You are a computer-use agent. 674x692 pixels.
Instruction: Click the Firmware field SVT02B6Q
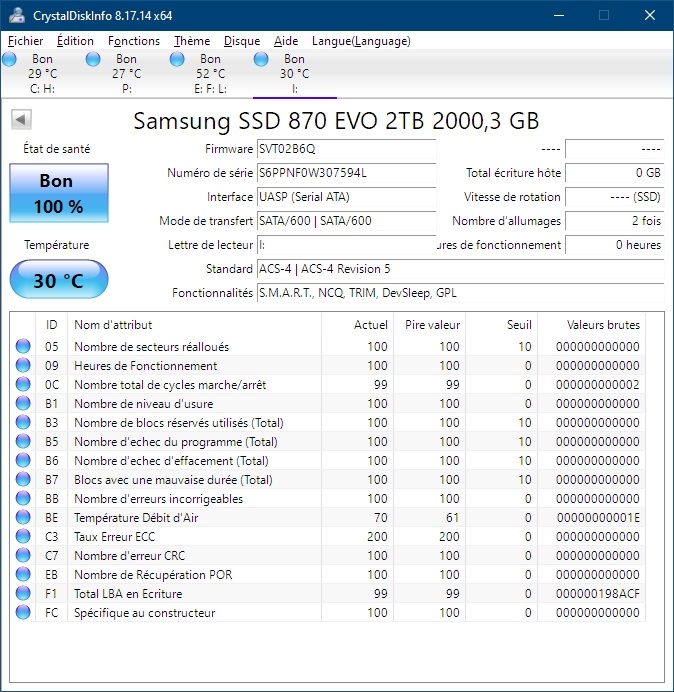tap(346, 149)
